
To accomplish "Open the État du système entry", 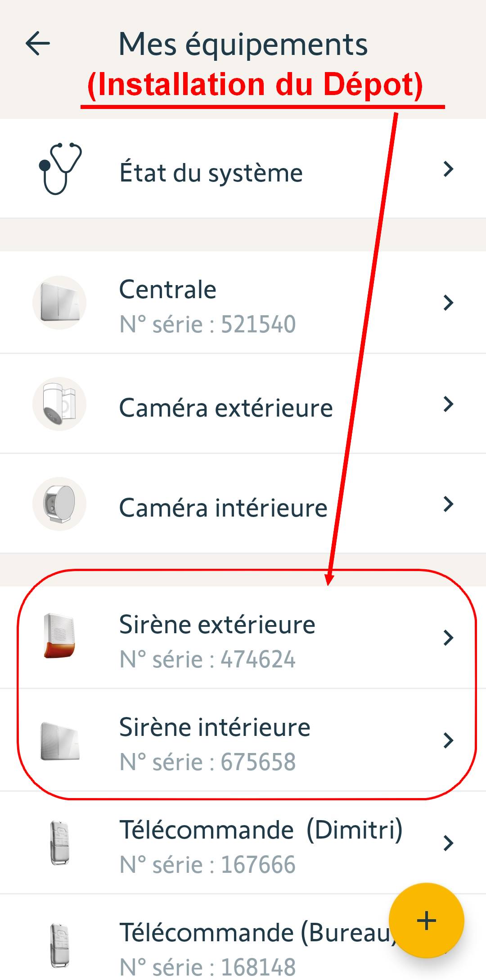I will point(211,173).
